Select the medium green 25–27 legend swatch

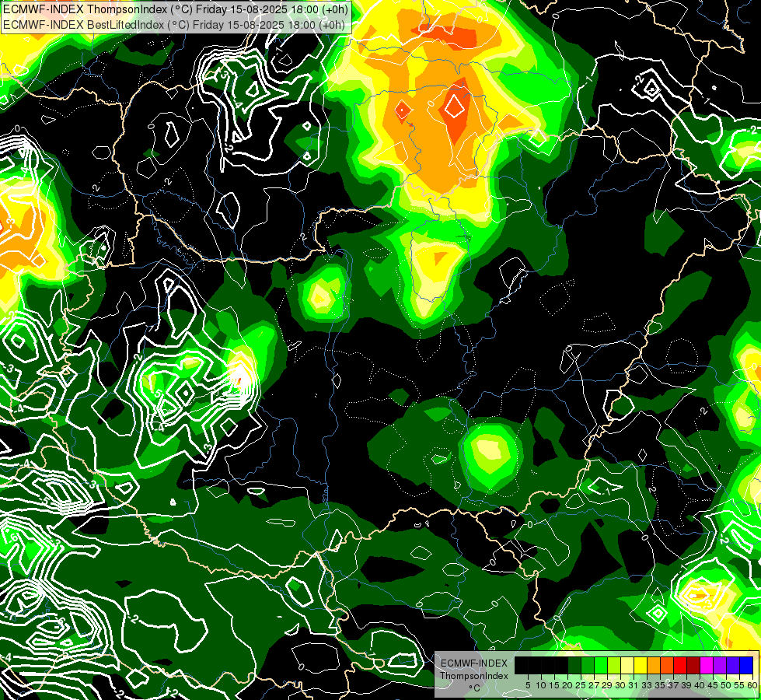(588, 665)
